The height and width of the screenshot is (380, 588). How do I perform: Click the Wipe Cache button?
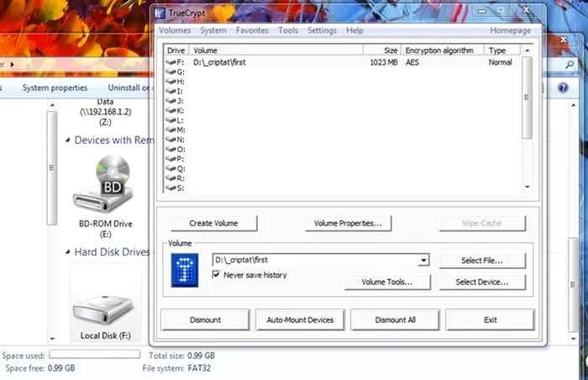(482, 224)
